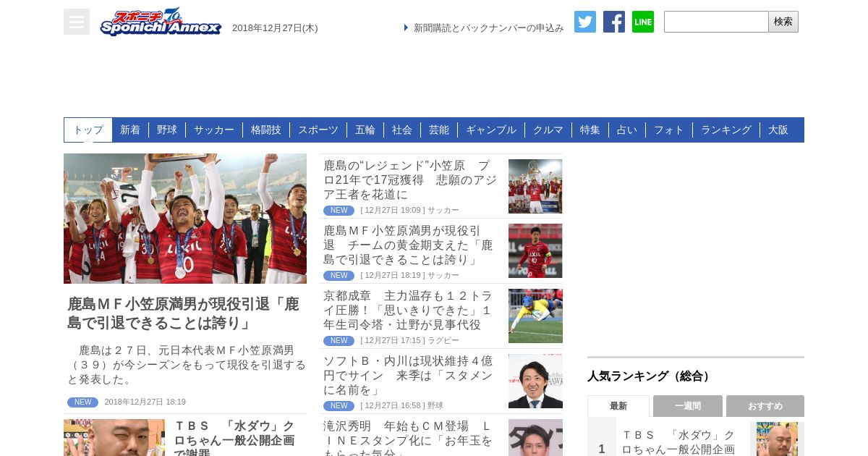The width and height of the screenshot is (868, 456).
Task: Select the 新着 navigation tab
Action: tap(130, 130)
